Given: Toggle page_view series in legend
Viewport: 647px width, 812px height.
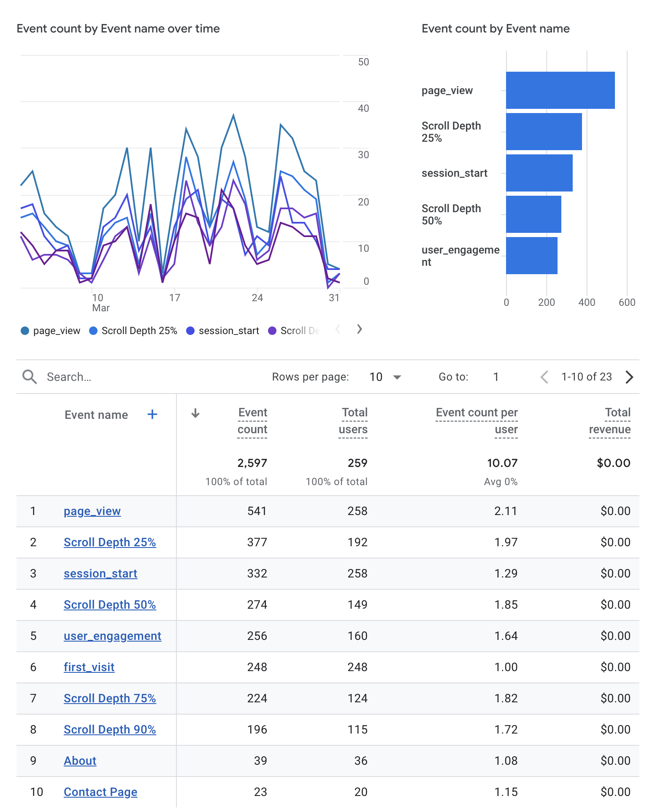Looking at the screenshot, I should coord(51,331).
